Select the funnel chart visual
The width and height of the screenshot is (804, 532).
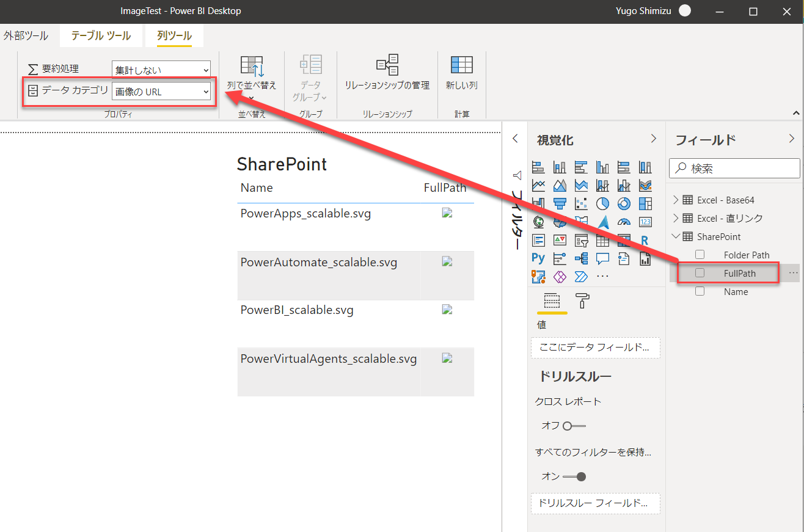tap(560, 203)
